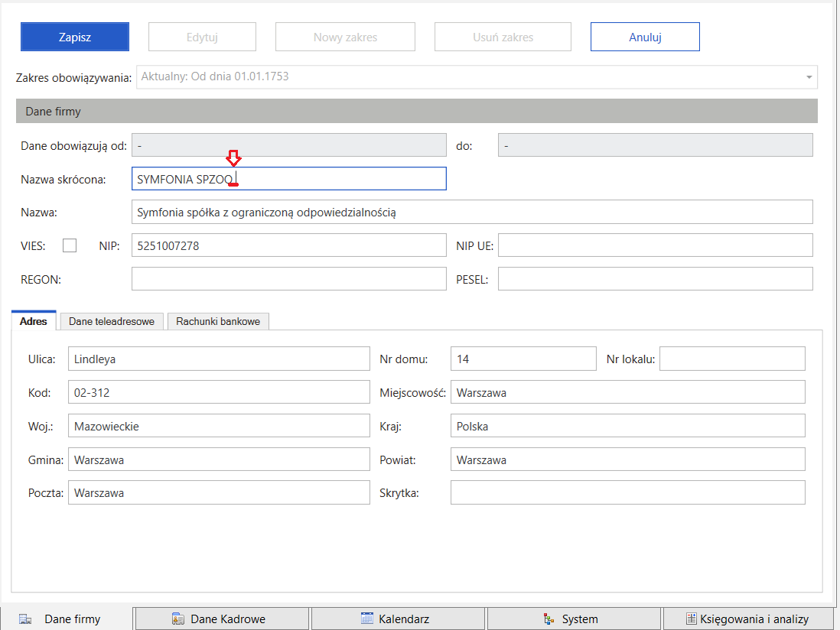Viewport: 840px width, 630px height.
Task: Click the 'VIES:' label
Action: pos(33,246)
